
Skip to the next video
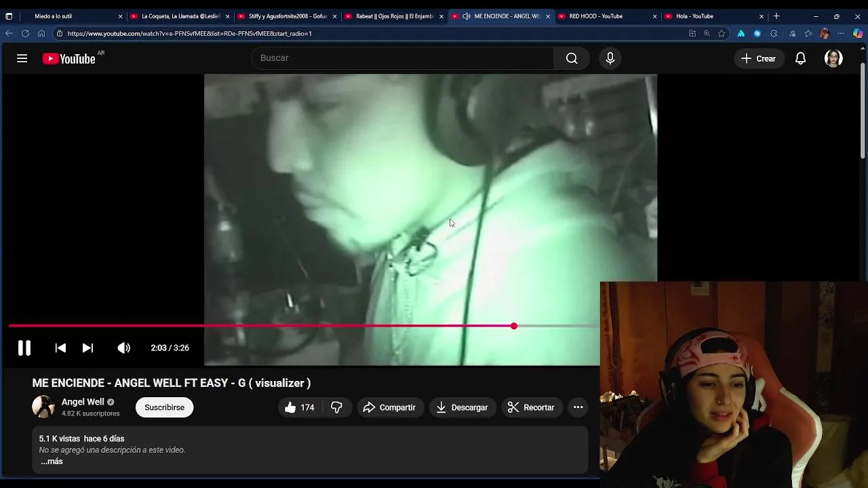click(x=87, y=348)
